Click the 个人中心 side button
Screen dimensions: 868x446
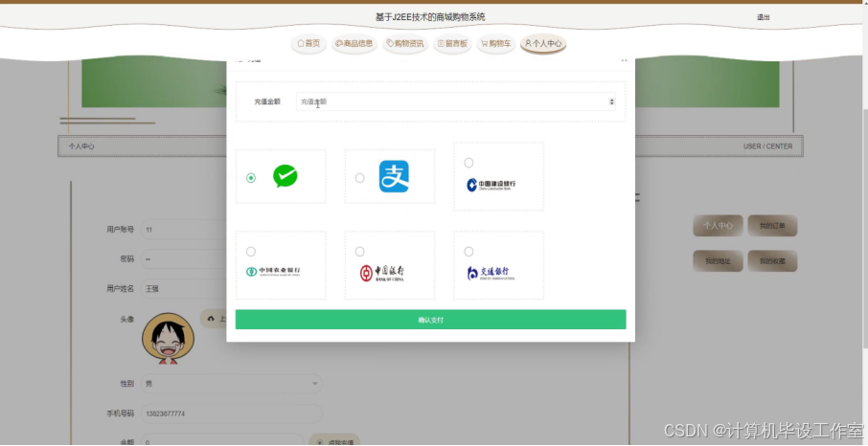point(718,226)
